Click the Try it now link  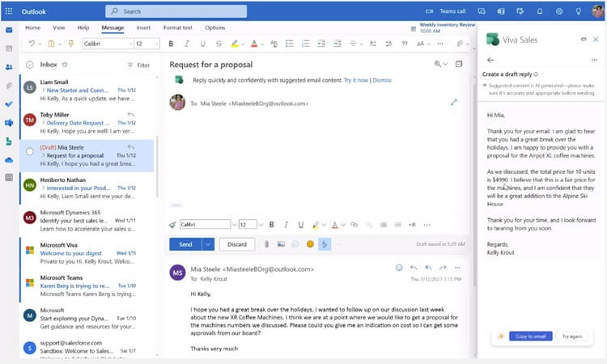click(x=356, y=80)
